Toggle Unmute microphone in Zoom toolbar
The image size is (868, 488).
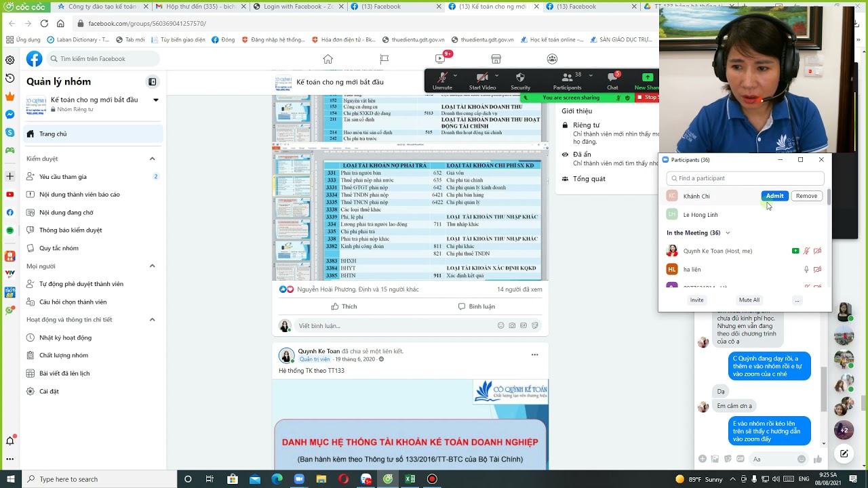click(442, 81)
